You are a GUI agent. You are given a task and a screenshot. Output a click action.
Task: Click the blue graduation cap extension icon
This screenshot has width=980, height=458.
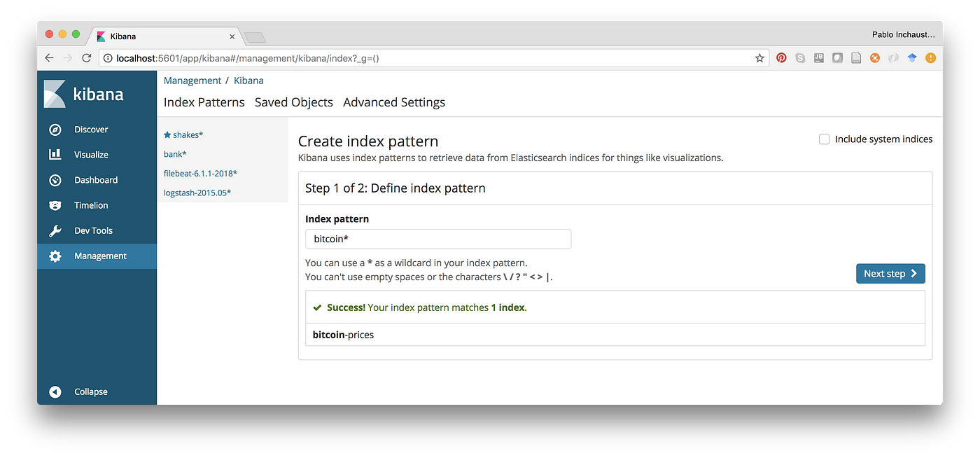click(x=912, y=58)
